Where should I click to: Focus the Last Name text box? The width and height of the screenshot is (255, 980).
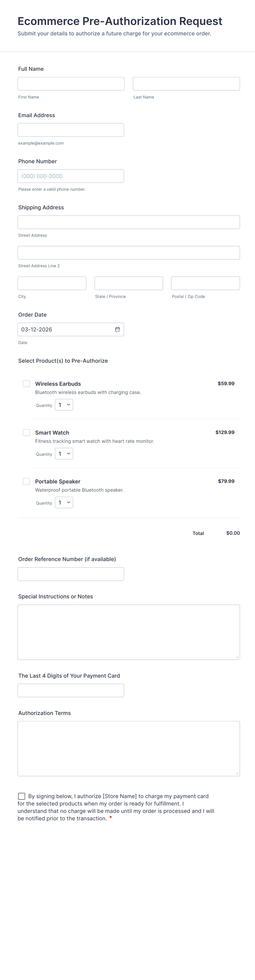tap(186, 84)
